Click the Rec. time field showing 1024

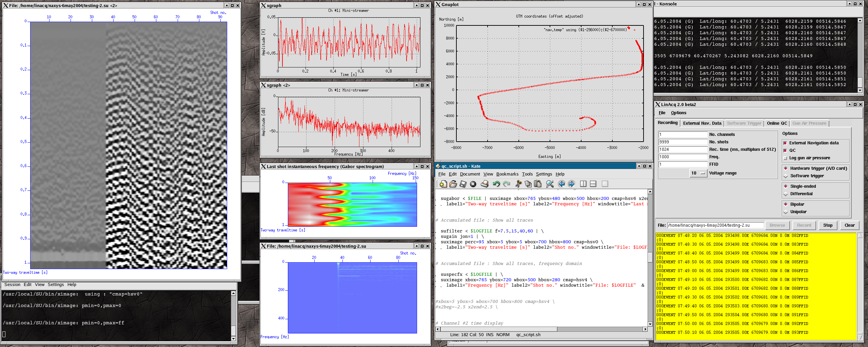tap(683, 149)
